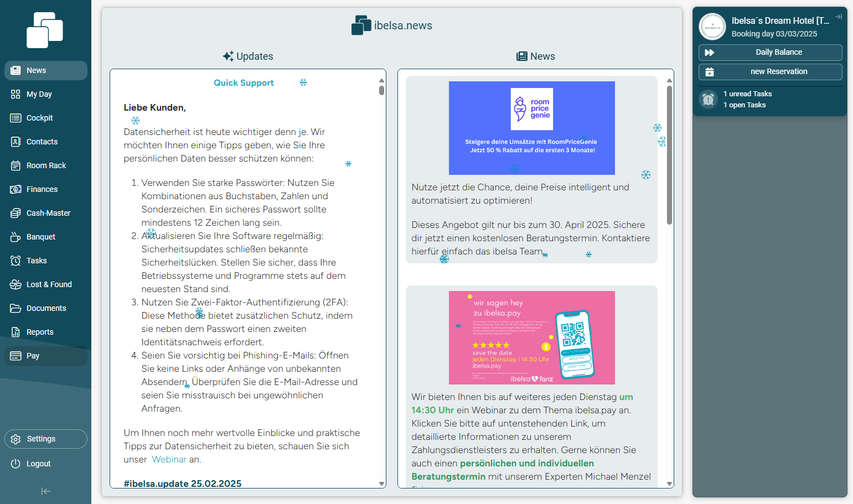Click the Tasks alarm clock icon

[15, 261]
